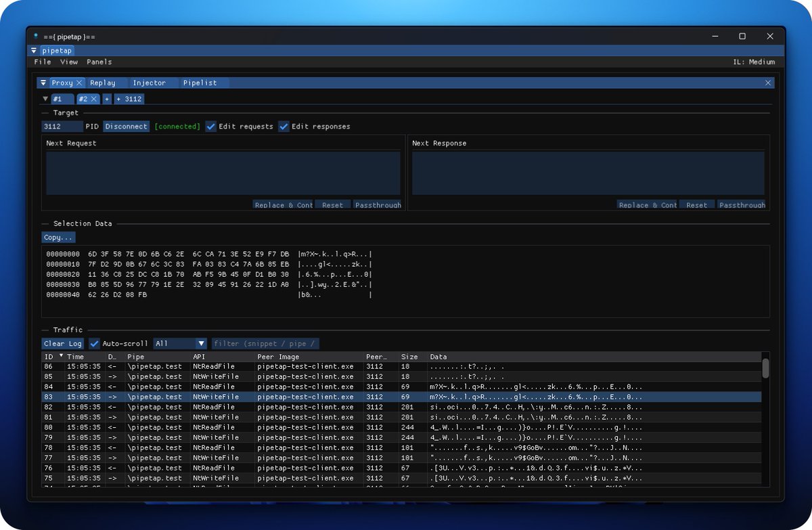Open the Panels menu
Screen dimensions: 812x530
(x=99, y=62)
